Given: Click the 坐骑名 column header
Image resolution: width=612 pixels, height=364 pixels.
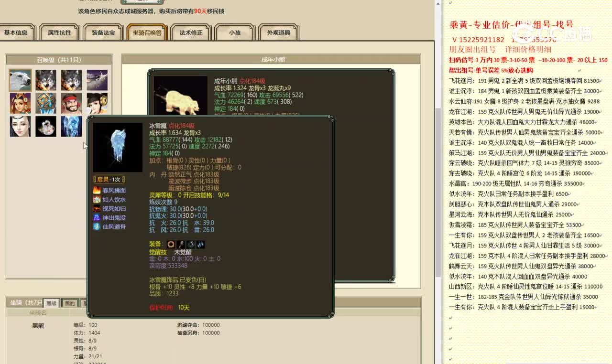Looking at the screenshot, I should point(38,313).
